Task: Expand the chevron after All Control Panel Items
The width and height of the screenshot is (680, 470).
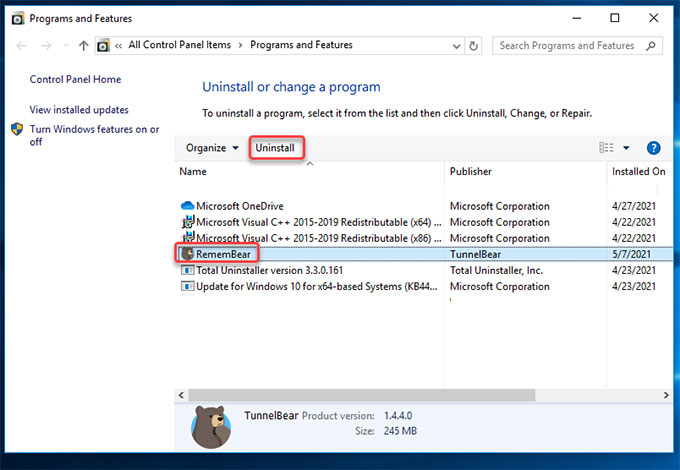Action: click(x=240, y=45)
